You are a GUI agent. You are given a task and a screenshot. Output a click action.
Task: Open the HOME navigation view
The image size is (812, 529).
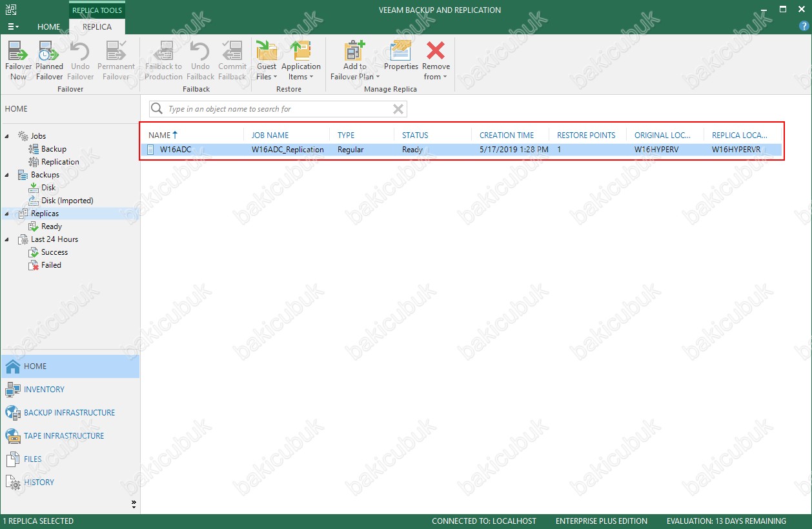(x=70, y=366)
